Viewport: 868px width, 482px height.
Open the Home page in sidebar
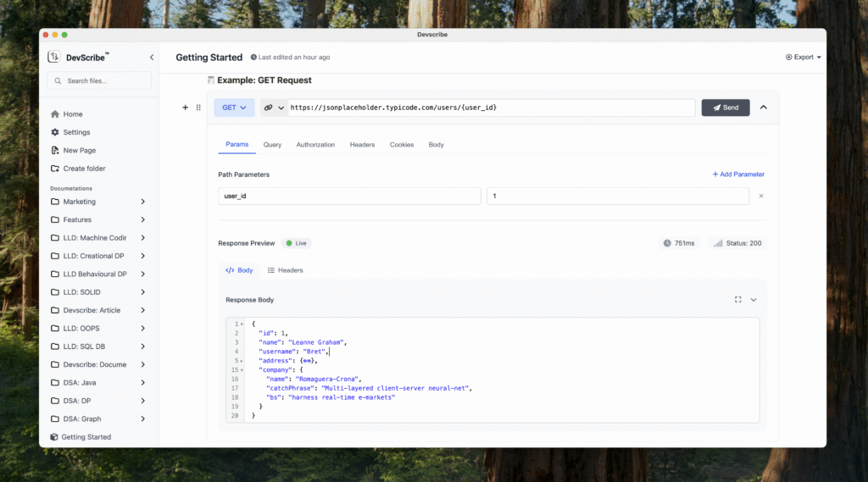point(73,114)
